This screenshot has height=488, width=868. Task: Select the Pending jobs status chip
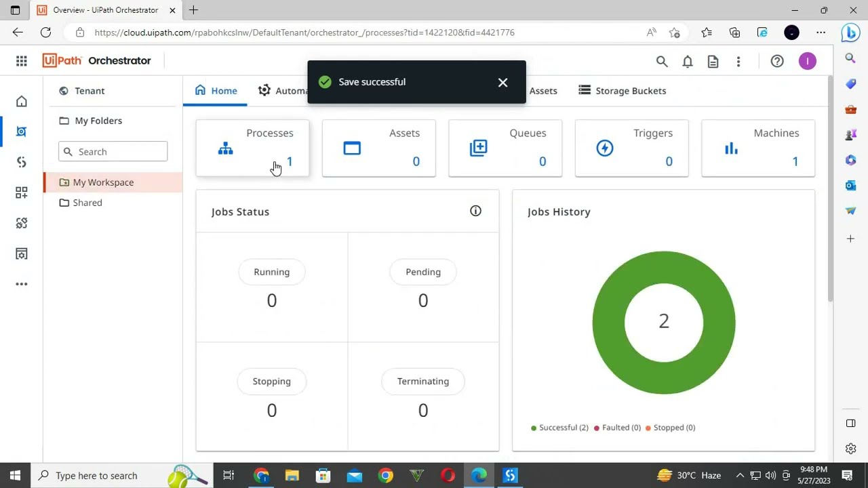click(423, 272)
